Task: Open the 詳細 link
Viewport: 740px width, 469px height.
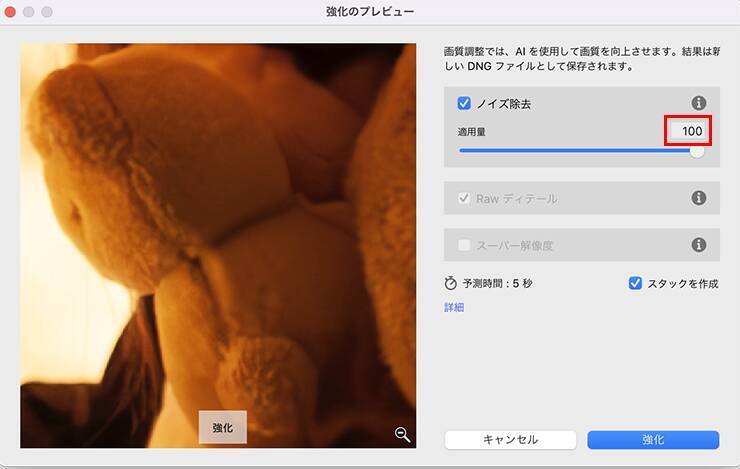Action: (454, 307)
